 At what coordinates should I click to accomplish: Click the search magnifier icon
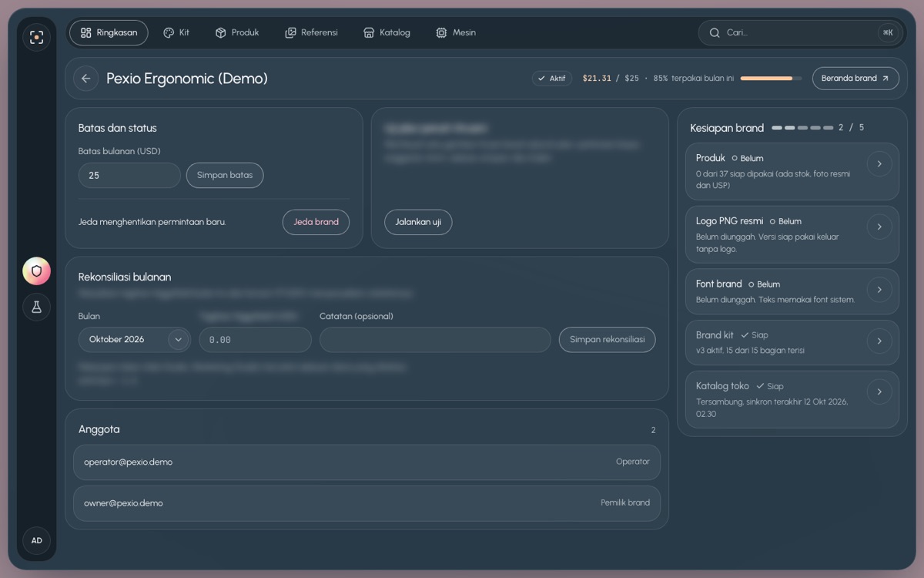coord(715,32)
